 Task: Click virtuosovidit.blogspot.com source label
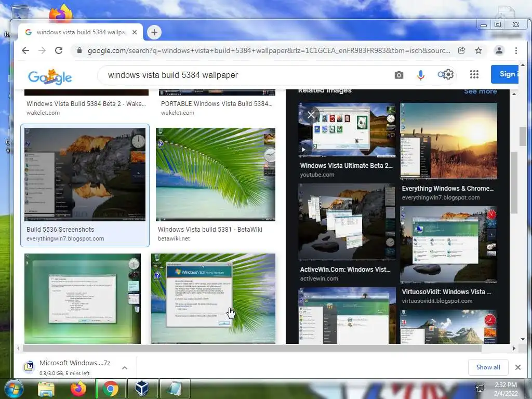point(437,301)
